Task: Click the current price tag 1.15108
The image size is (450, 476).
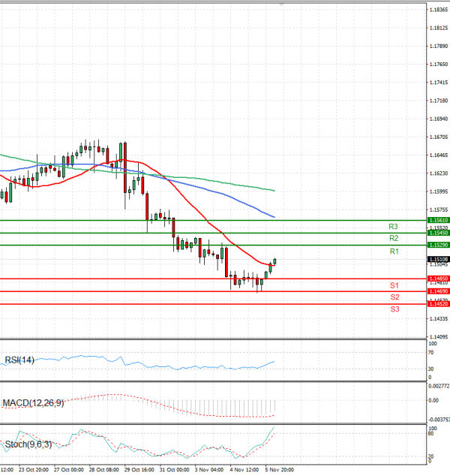Action: (437, 259)
